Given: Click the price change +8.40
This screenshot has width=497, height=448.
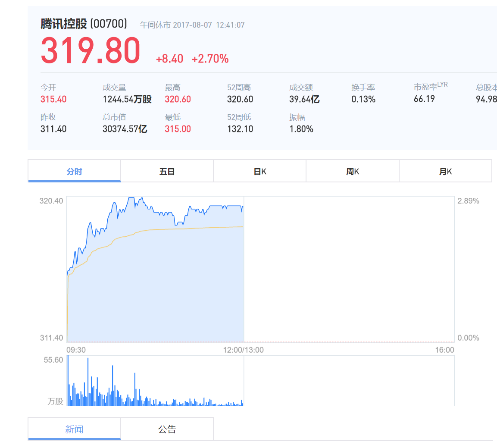Looking at the screenshot, I should (169, 59).
